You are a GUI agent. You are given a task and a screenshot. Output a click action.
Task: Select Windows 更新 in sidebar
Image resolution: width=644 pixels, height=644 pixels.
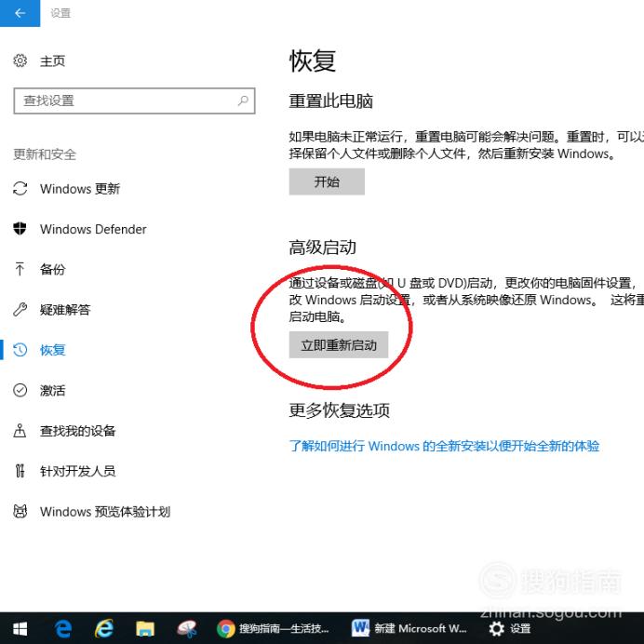click(x=80, y=189)
